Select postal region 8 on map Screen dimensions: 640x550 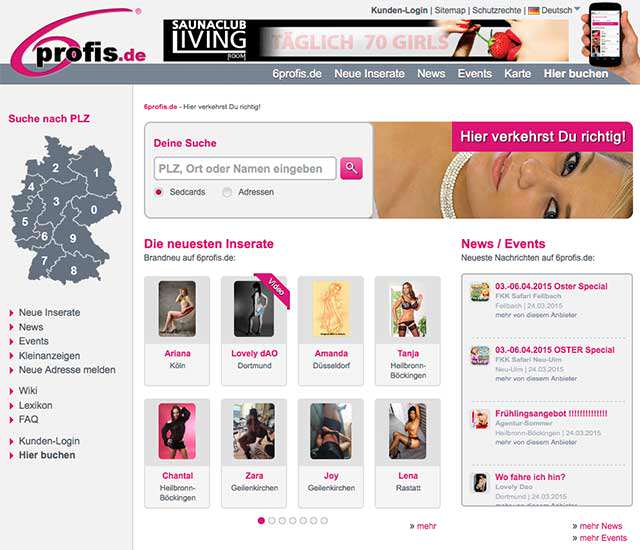coord(73,270)
